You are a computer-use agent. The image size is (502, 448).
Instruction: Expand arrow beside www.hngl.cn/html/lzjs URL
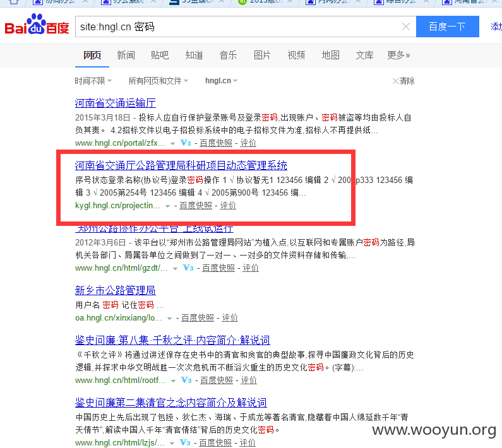172,443
